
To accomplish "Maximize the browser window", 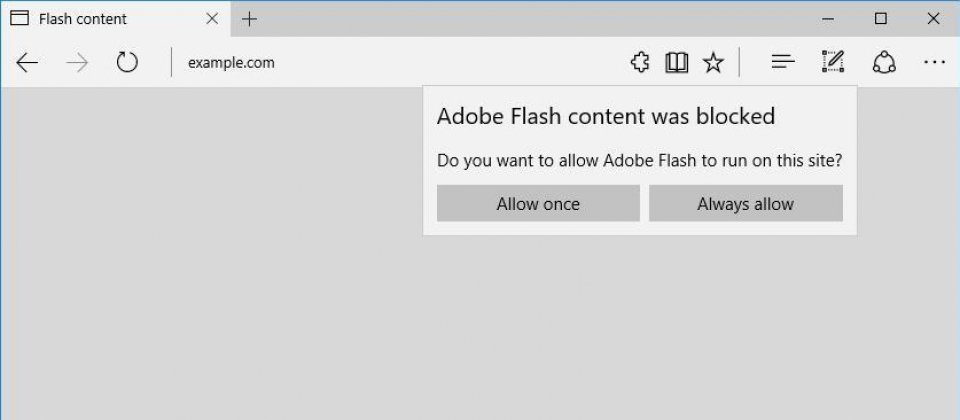I will click(x=880, y=19).
